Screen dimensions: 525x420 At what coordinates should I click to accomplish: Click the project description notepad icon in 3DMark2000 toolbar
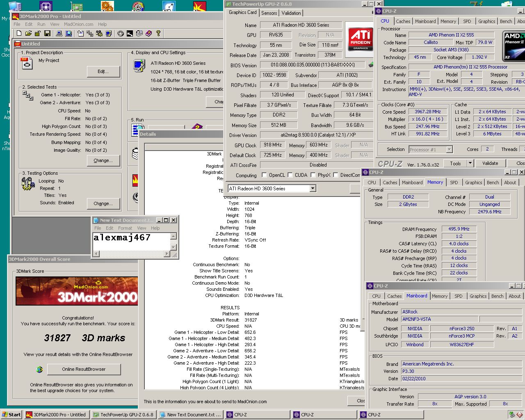pyautogui.click(x=80, y=33)
